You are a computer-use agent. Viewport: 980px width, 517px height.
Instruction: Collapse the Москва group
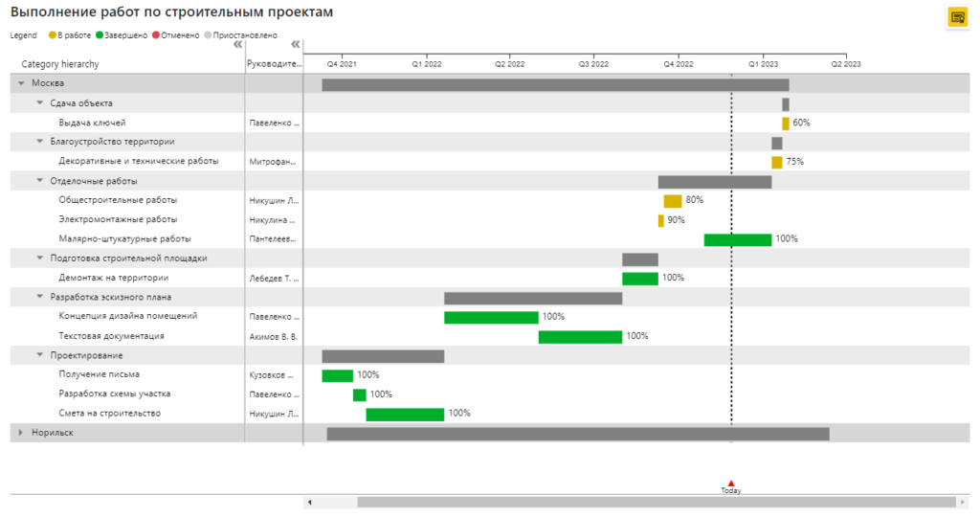click(21, 83)
